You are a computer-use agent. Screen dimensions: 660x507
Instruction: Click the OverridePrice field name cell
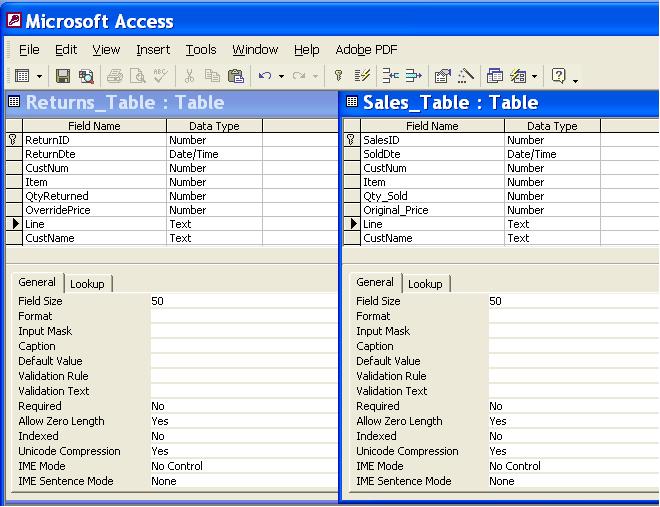pos(95,210)
